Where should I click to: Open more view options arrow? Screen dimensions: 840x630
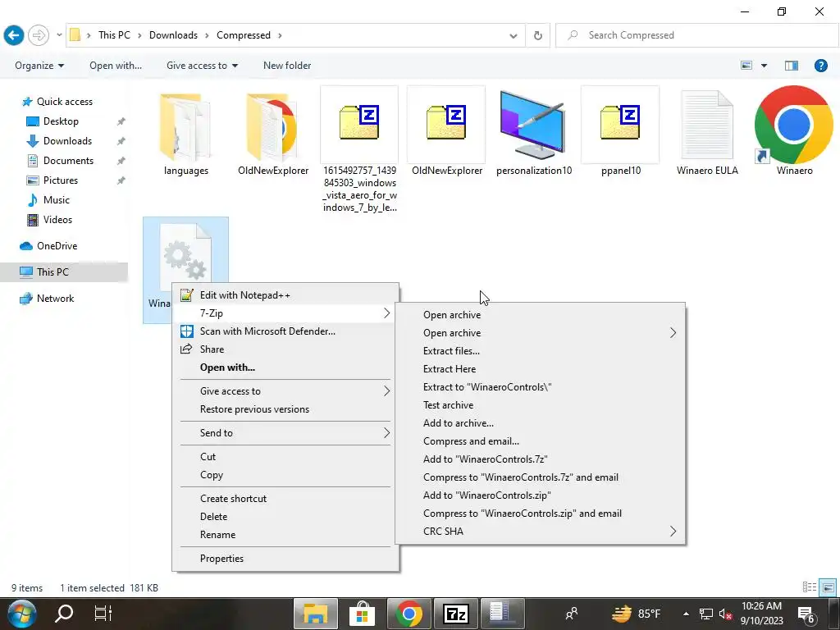(764, 66)
